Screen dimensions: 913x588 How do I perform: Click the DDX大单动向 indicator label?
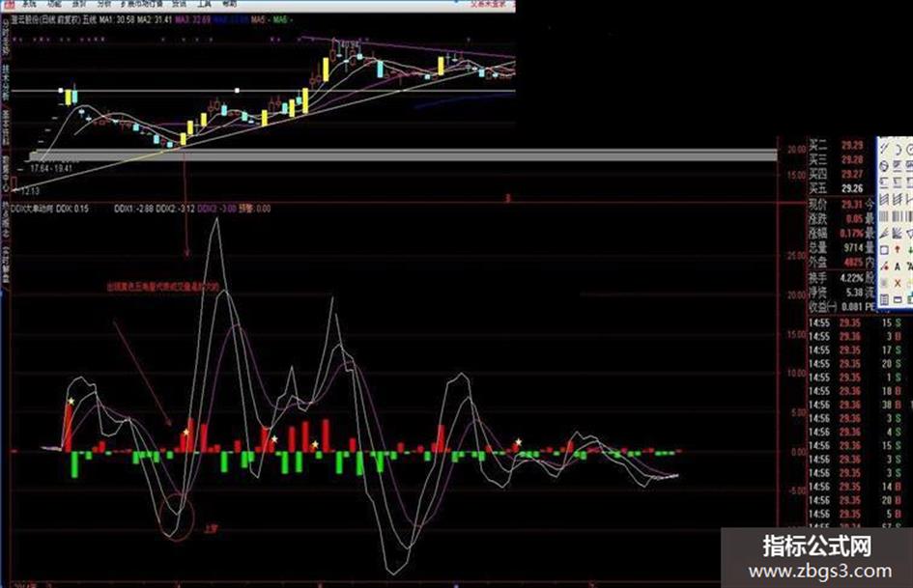[x=32, y=209]
